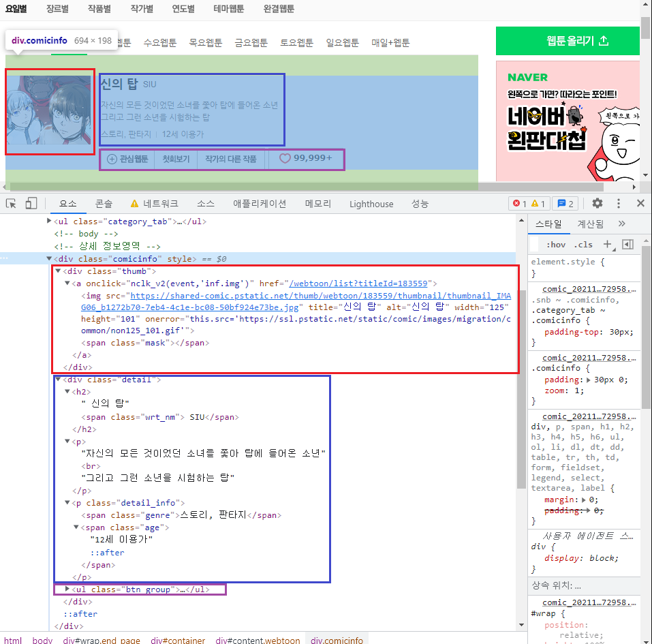Click the blue messages count badge

click(x=565, y=204)
